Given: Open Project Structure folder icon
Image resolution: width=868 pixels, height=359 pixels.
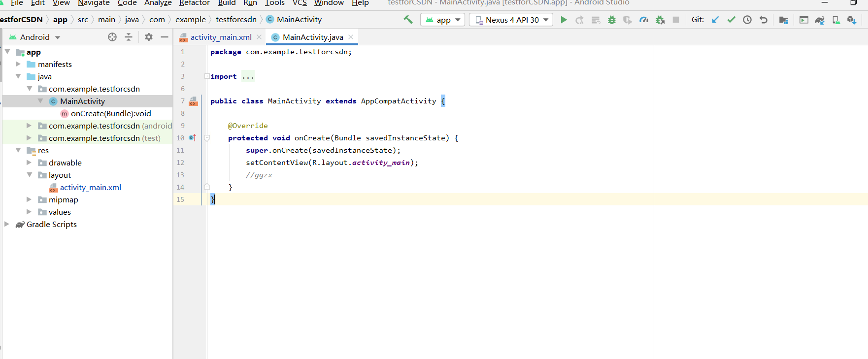Looking at the screenshot, I should [x=784, y=20].
